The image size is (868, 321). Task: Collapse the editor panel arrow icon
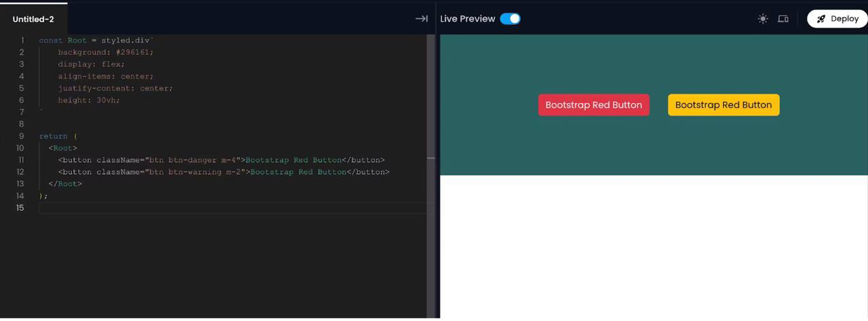pos(421,19)
